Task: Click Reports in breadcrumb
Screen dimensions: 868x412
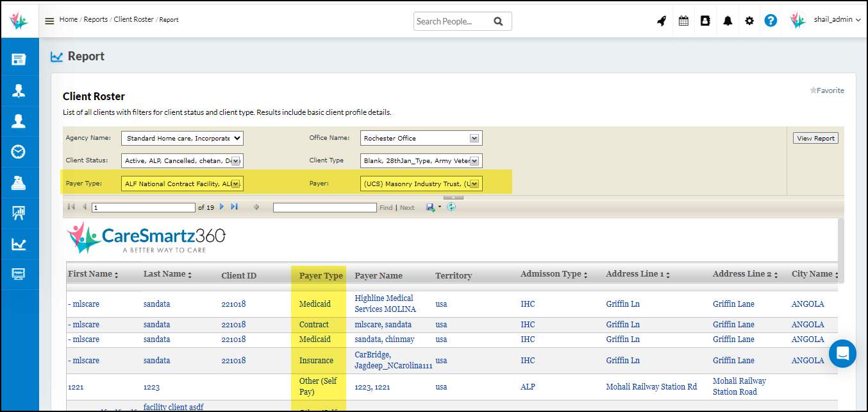Action: point(96,19)
